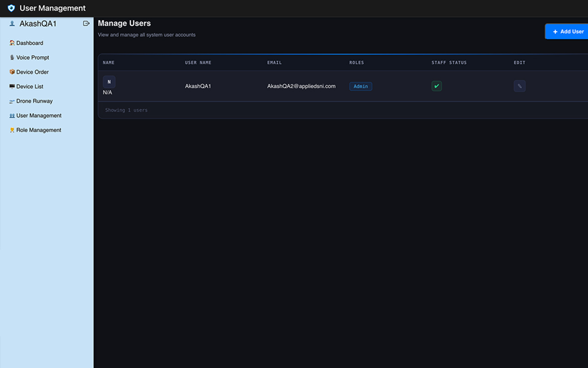Open Dashboard from the sidebar

[x=26, y=43]
